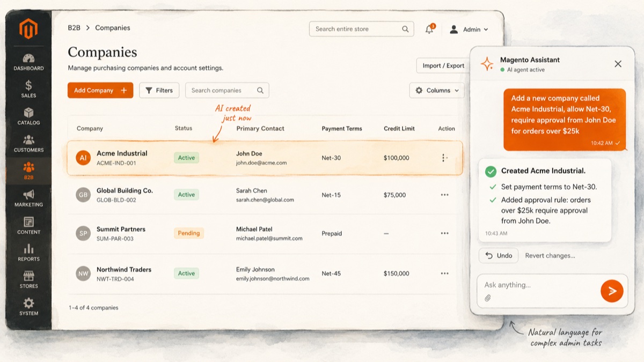Click the Magento logo in the sidebar

28,29
